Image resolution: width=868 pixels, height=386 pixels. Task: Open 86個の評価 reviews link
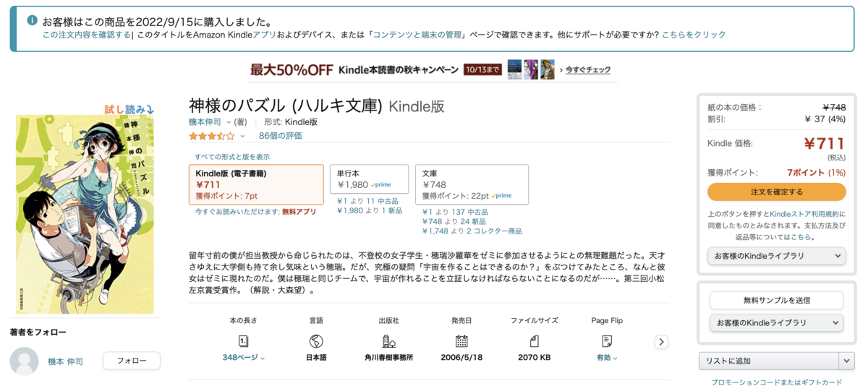pos(281,136)
